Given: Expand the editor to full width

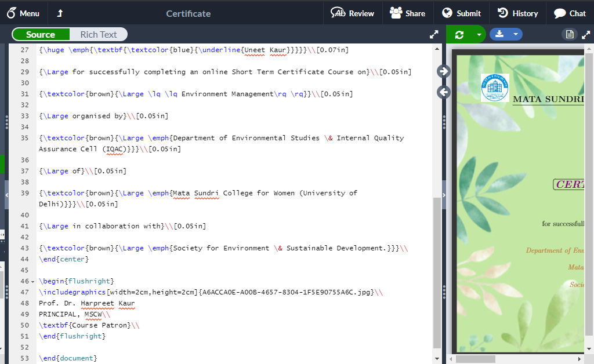Looking at the screenshot, I should click(434, 34).
